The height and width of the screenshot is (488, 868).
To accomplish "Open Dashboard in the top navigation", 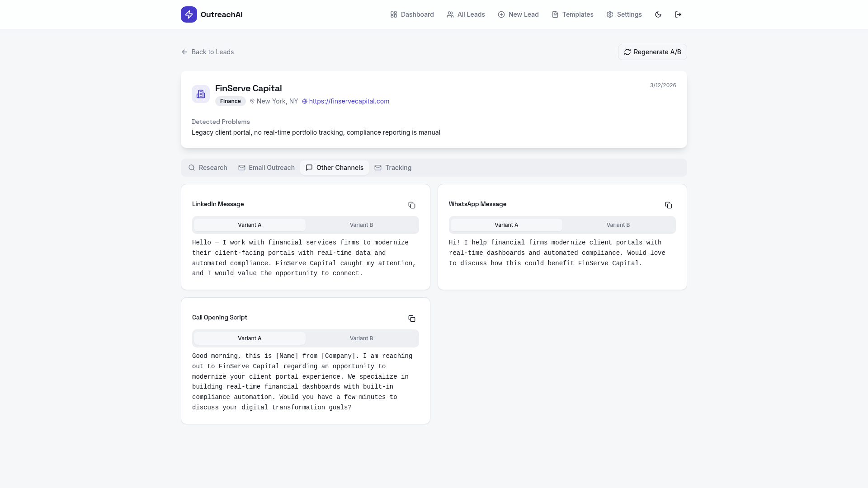I will pyautogui.click(x=412, y=14).
